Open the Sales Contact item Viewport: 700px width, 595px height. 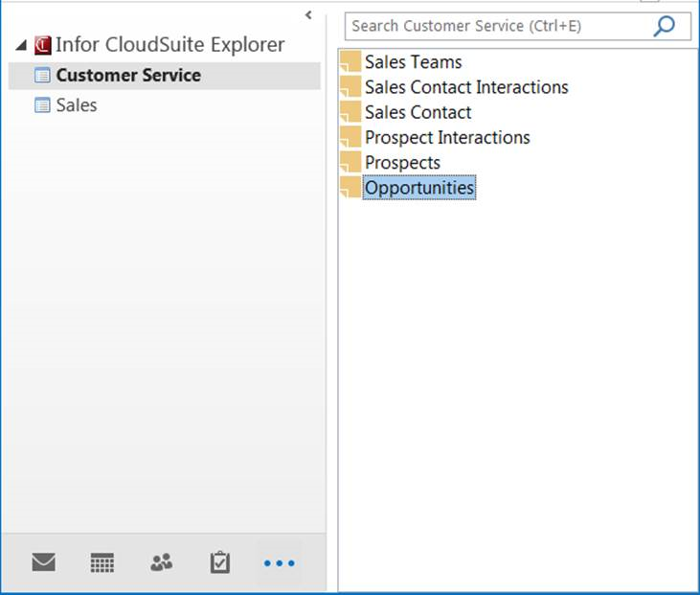coord(418,112)
